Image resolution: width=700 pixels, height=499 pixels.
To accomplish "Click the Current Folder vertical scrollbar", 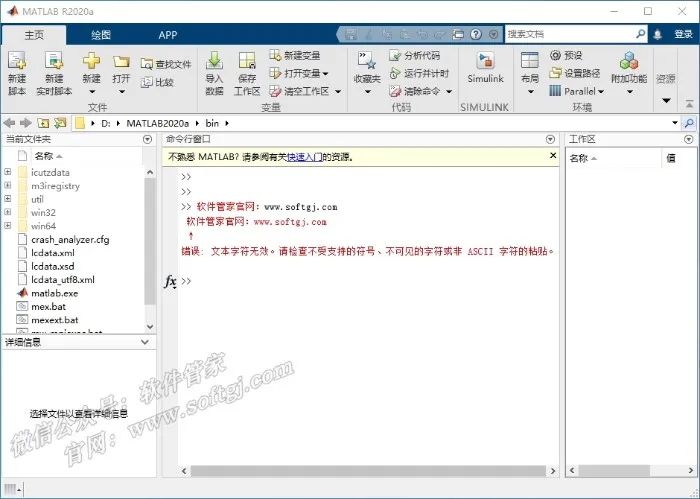I will (x=150, y=241).
